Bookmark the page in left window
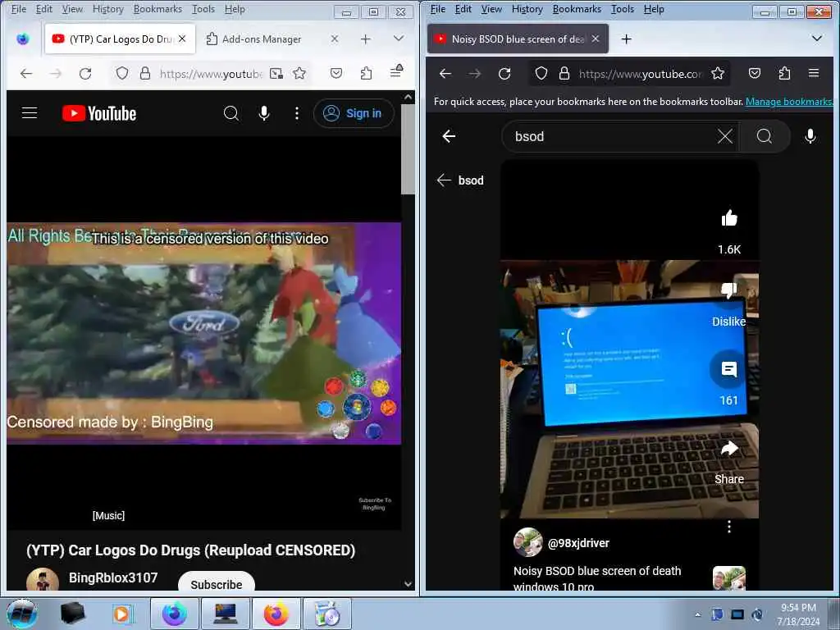Viewport: 840px width, 630px height. (x=299, y=73)
